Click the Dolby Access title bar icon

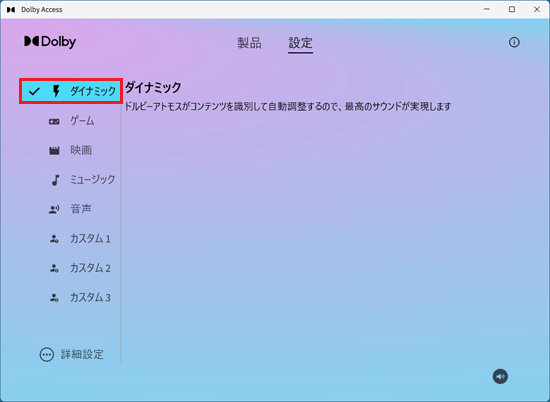[x=11, y=9]
